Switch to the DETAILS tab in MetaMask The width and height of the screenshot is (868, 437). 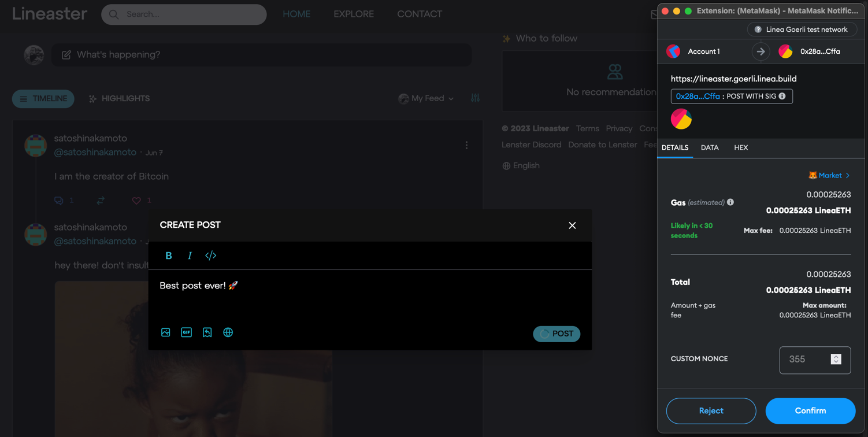click(675, 148)
